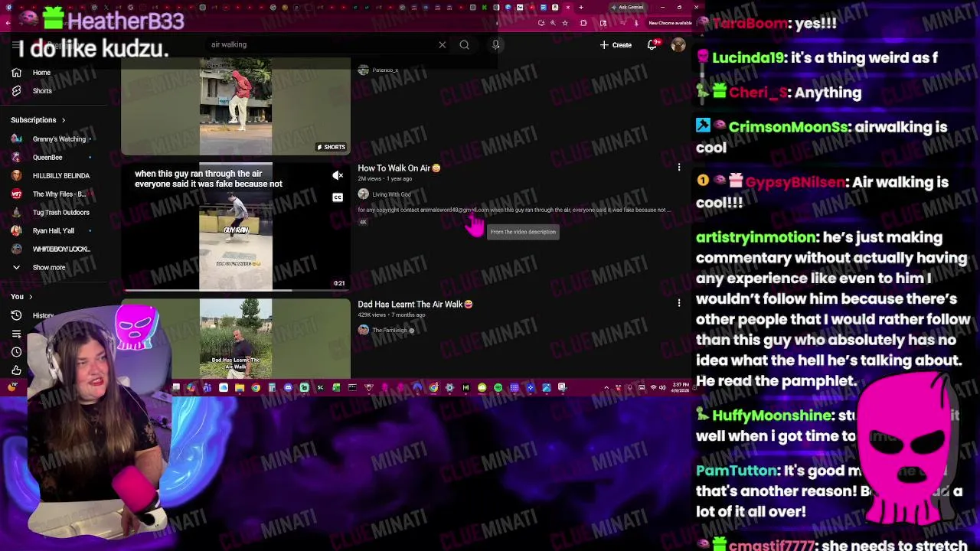Viewport: 980px width, 551px height.
Task: Clear the search box with the X
Action: coord(442,45)
